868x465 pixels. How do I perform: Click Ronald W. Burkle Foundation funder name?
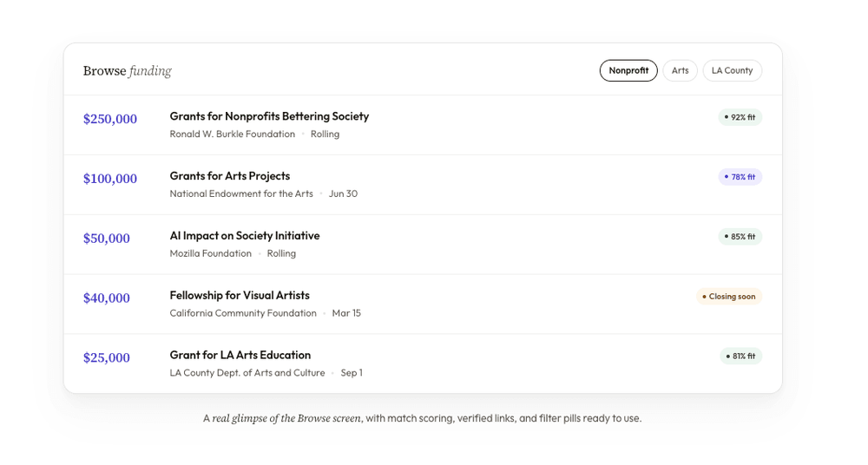point(233,134)
